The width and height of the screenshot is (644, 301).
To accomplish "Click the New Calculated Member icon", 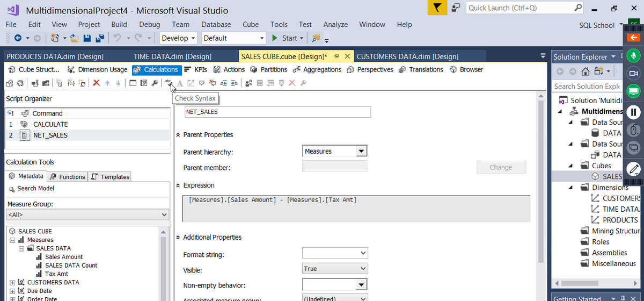I will 60,83.
